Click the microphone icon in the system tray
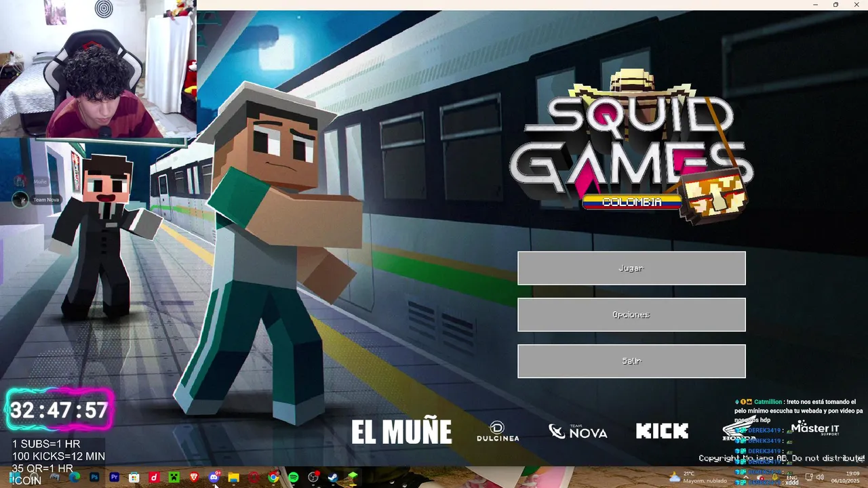This screenshot has height=488, width=868. [774, 476]
